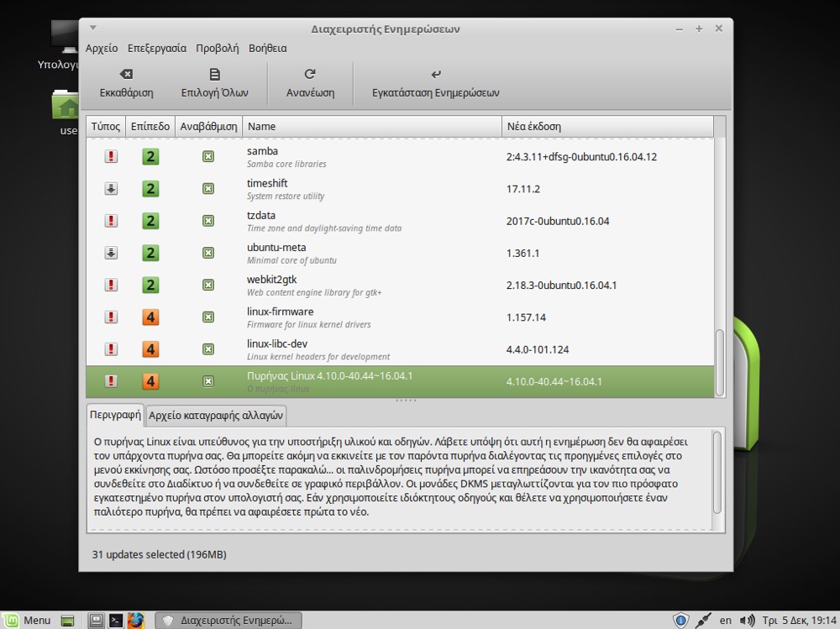Open the volume tray icon

(x=747, y=621)
